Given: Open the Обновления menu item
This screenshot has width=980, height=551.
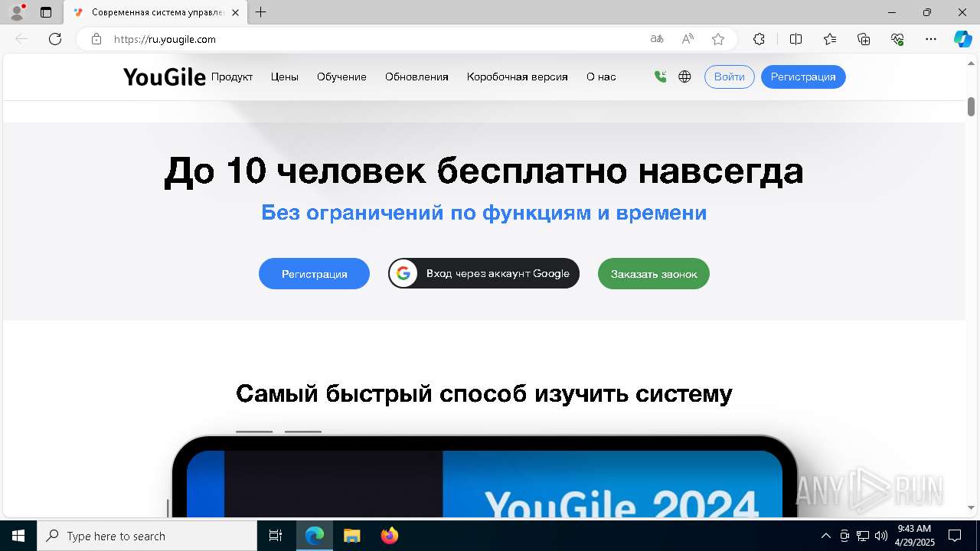Looking at the screenshot, I should (x=416, y=77).
